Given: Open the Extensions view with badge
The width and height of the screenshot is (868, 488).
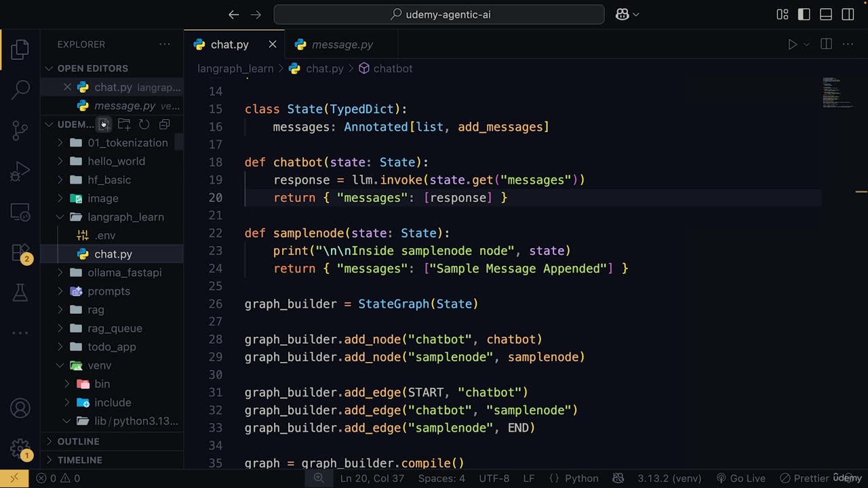Looking at the screenshot, I should (x=20, y=252).
